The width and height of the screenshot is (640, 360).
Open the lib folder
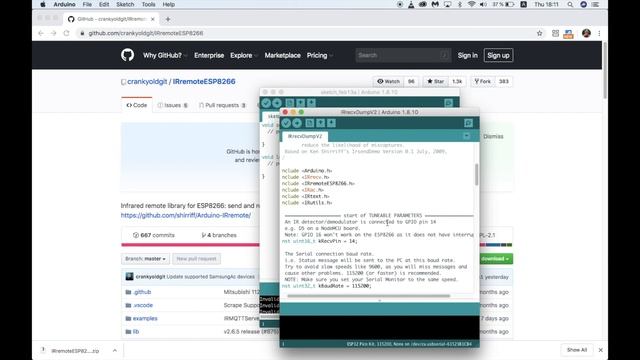pyautogui.click(x=136, y=332)
